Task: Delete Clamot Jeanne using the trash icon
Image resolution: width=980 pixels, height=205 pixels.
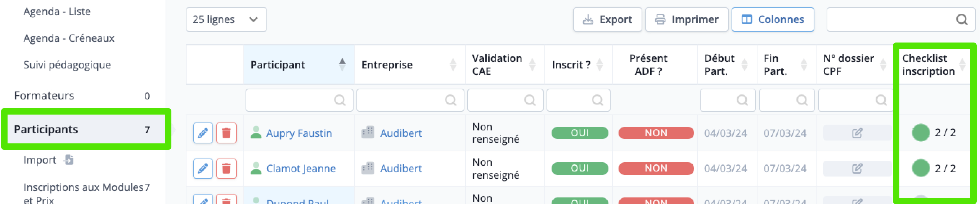Action: (x=226, y=168)
